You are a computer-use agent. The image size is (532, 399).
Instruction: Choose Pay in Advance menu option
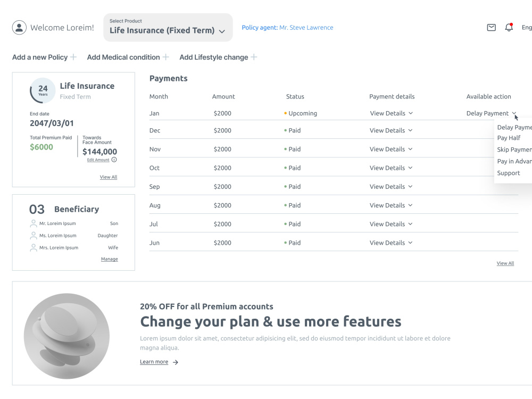[x=514, y=161]
